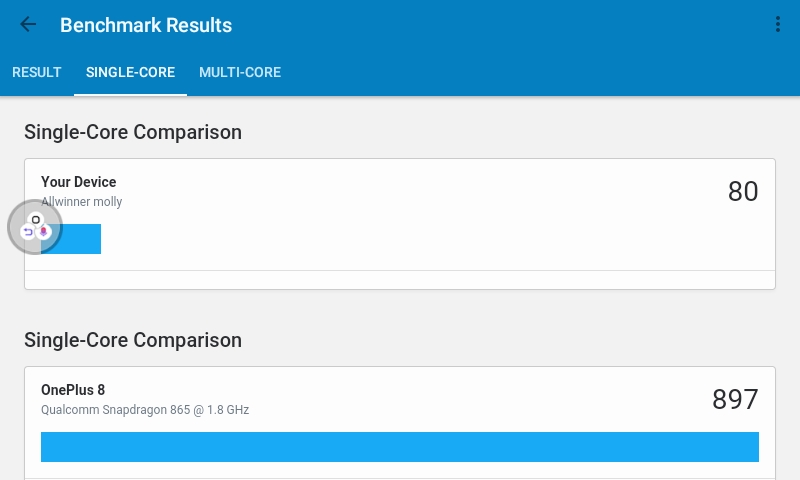Click the OnePlus 8 device name
The height and width of the screenshot is (480, 800).
point(73,389)
